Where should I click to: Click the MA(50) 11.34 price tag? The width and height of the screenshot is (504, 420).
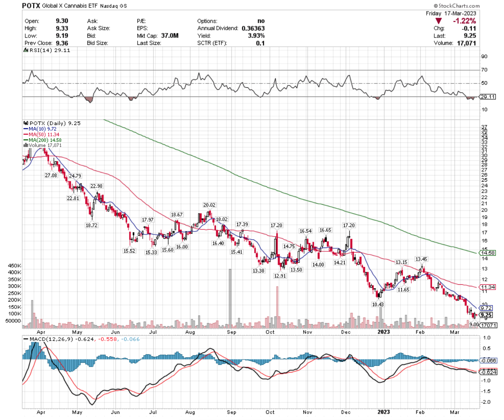(x=488, y=287)
